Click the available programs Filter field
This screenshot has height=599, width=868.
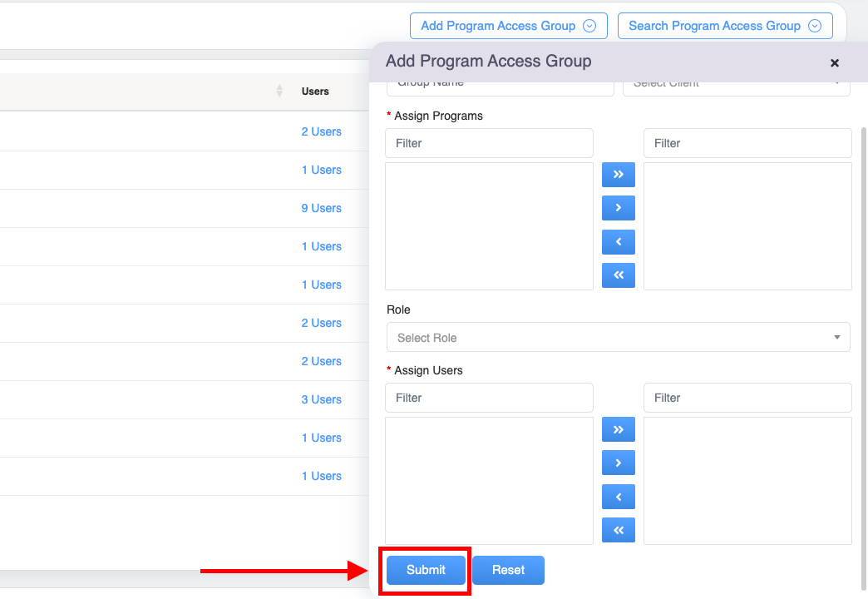click(489, 143)
